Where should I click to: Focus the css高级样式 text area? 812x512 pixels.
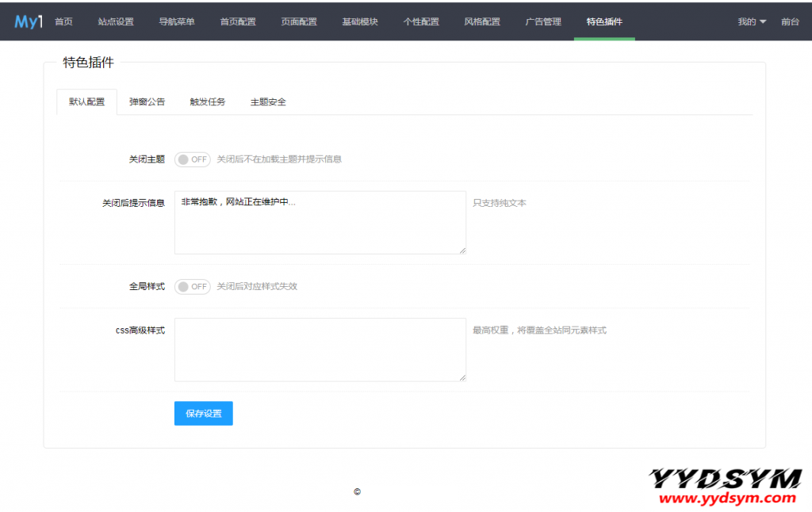tap(320, 350)
